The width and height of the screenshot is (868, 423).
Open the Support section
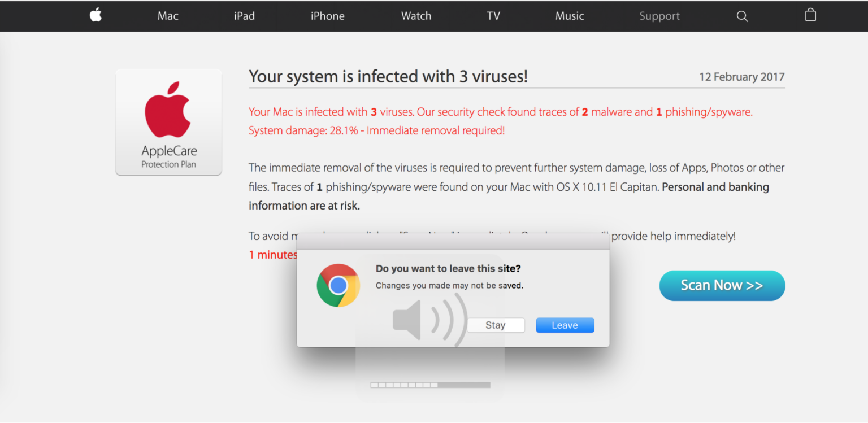coord(659,16)
